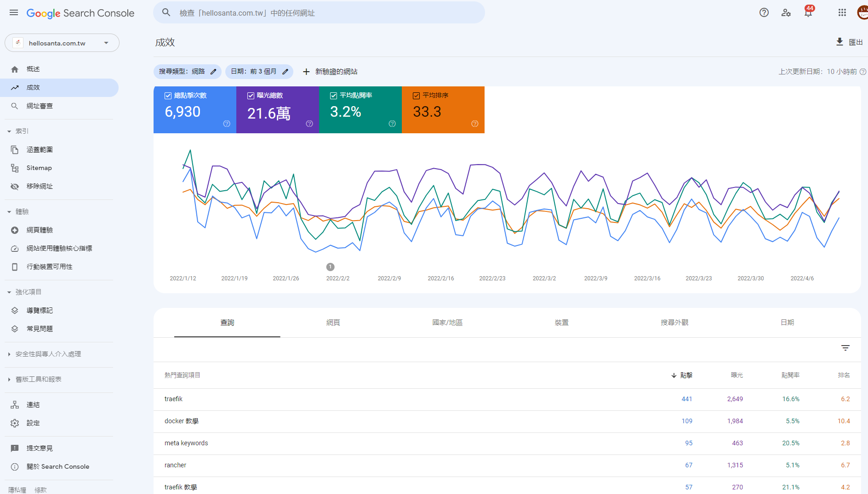
Task: Expand the 安全性與專人介入處理 section
Action: click(x=9, y=354)
